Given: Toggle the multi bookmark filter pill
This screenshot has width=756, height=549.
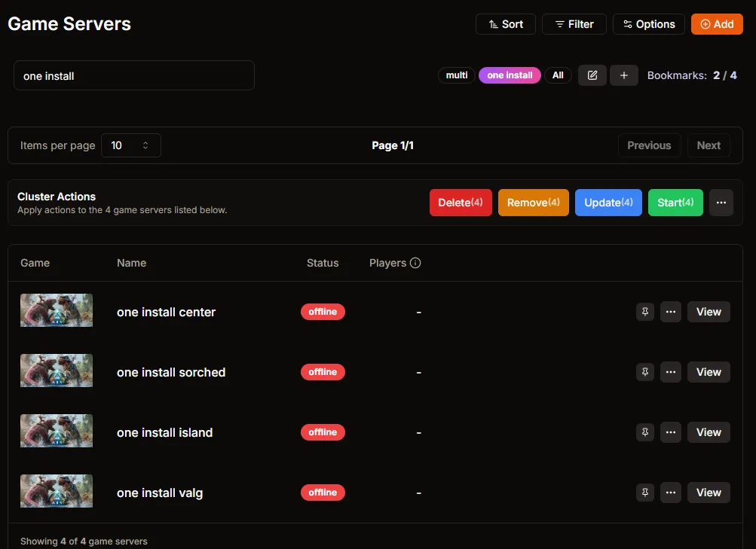Looking at the screenshot, I should coord(456,75).
